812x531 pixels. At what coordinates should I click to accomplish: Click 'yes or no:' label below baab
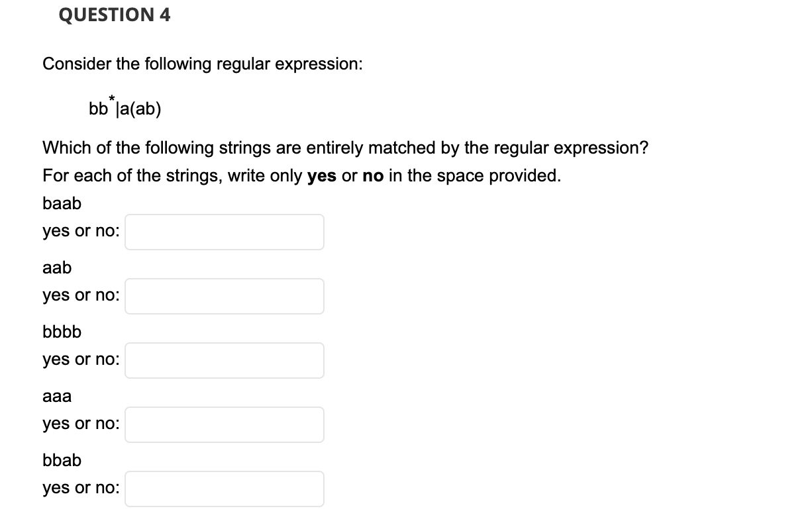point(81,232)
